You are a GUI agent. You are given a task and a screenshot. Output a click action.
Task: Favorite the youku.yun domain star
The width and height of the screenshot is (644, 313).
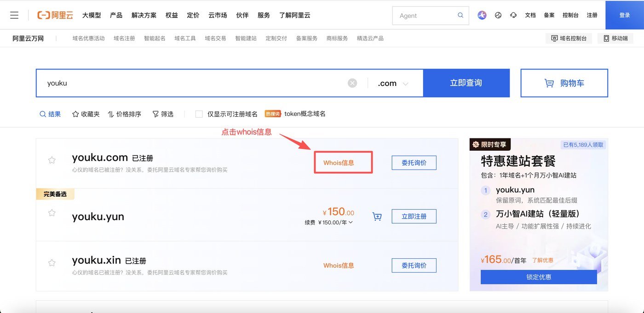52,213
